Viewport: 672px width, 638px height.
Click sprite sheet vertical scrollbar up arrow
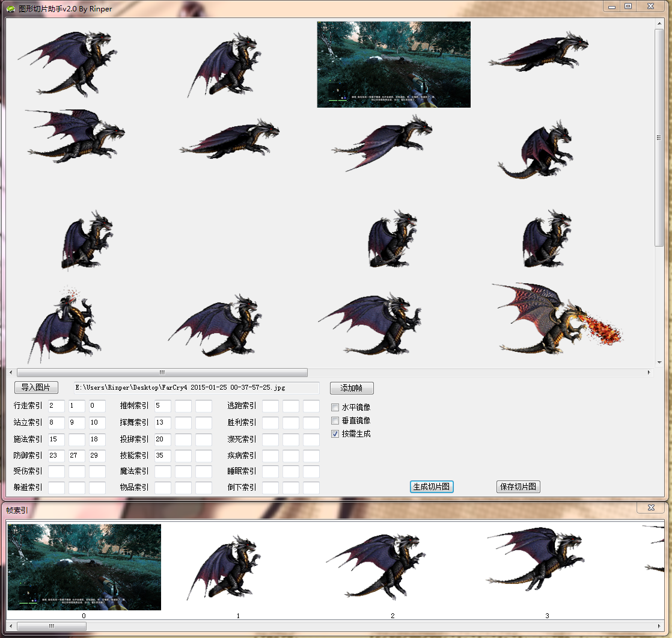click(x=659, y=23)
